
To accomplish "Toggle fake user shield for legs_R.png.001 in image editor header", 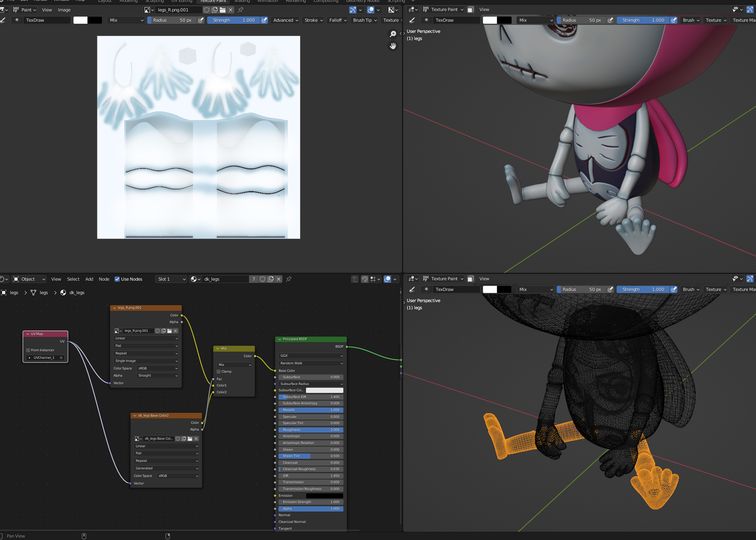I will tap(206, 10).
